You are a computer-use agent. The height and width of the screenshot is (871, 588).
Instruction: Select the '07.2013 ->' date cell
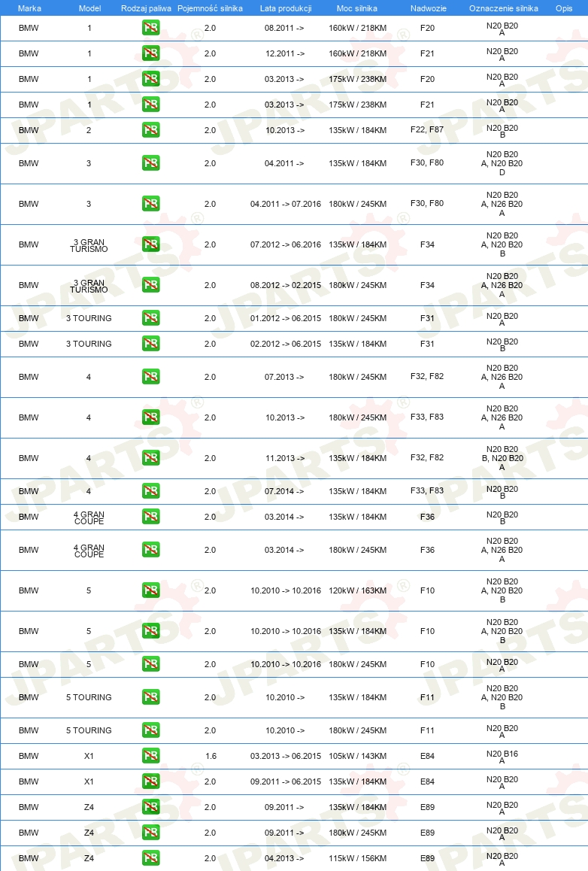284,377
